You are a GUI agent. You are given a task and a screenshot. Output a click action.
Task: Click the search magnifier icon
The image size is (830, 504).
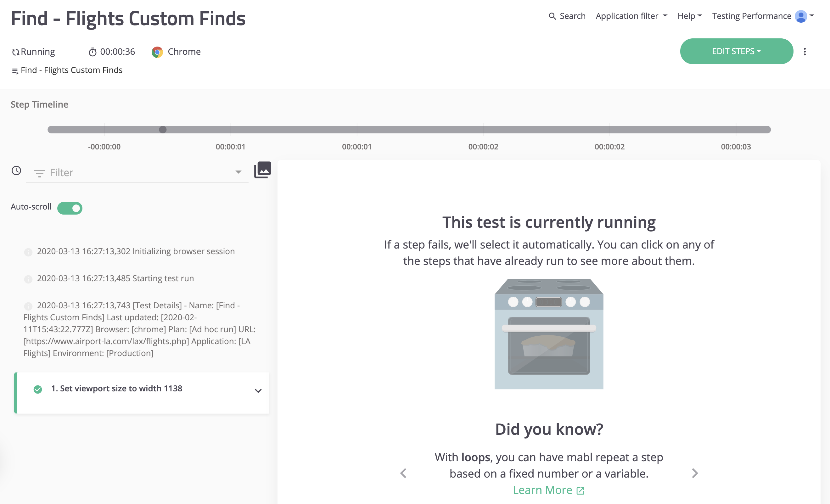point(552,16)
